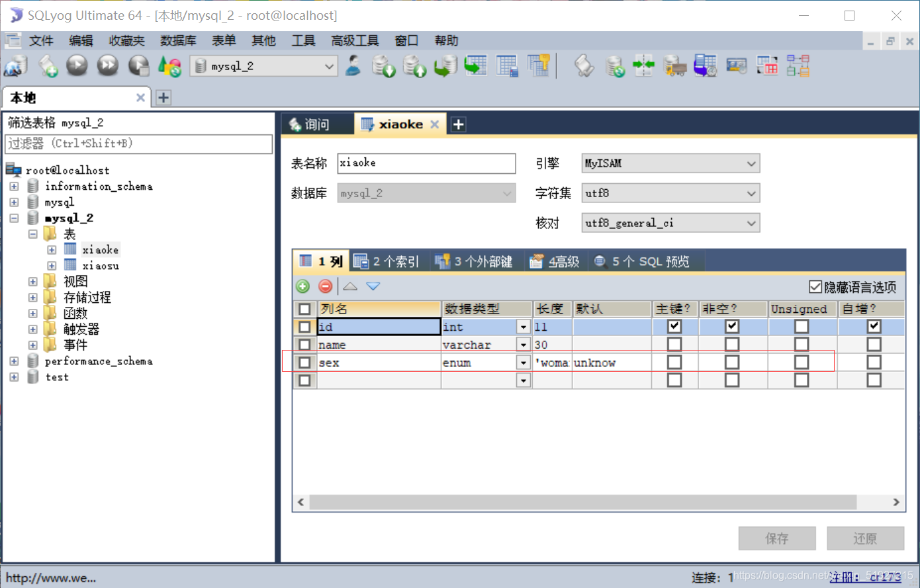Collapse the mysql_2 database node
The height and width of the screenshot is (588, 920).
[x=14, y=218]
